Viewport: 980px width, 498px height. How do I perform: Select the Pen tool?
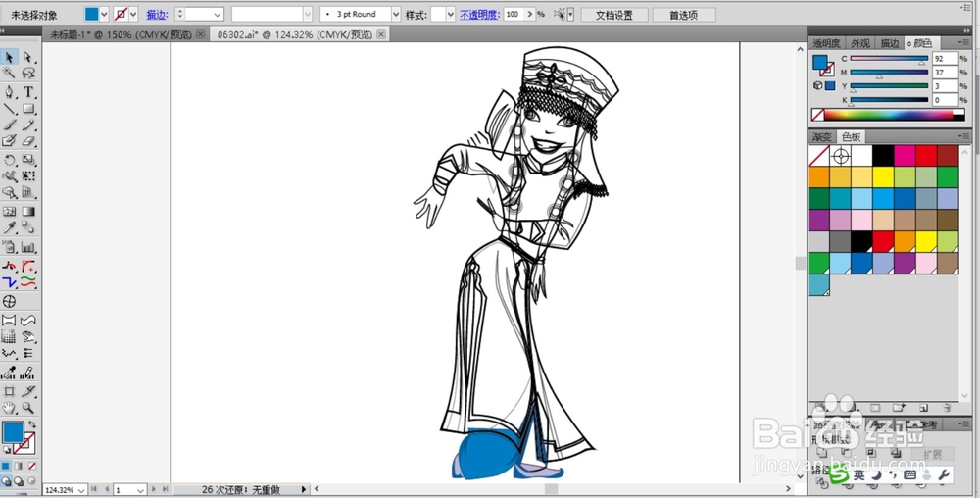[9, 92]
